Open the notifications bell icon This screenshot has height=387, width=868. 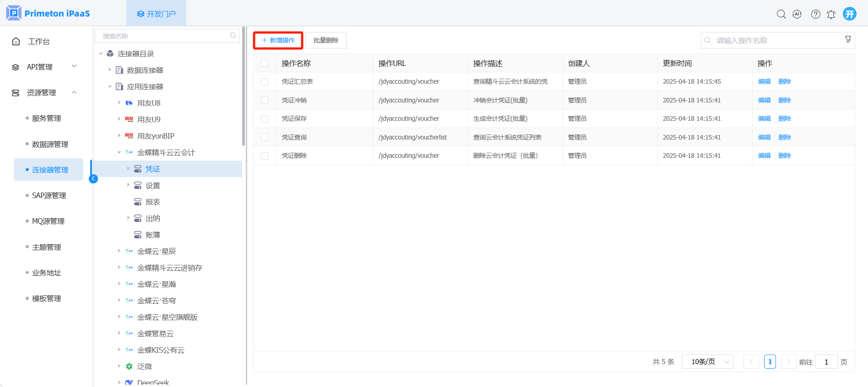831,14
